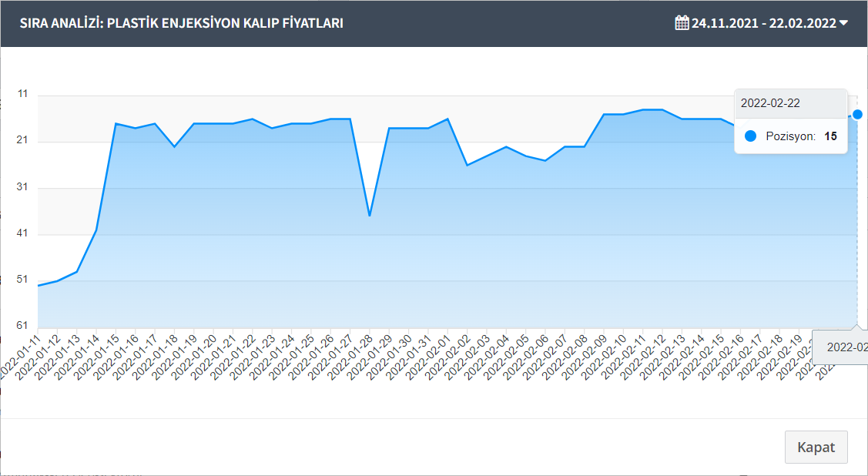Click the 'SIRA ANALİZİ: PLASTİK ENJEKSİYON KALIP FİYATLARI' title
Image resolution: width=868 pixels, height=476 pixels.
point(182,23)
